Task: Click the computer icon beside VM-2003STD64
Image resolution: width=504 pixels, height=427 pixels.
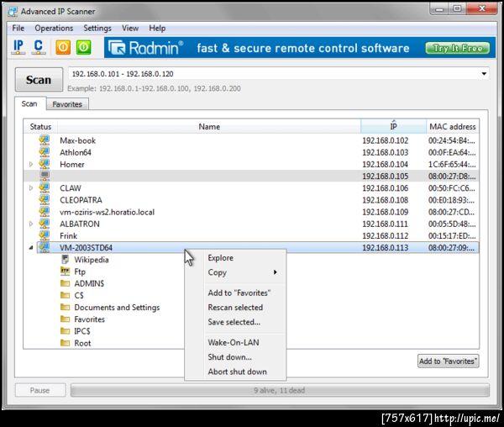Action: [x=45, y=248]
